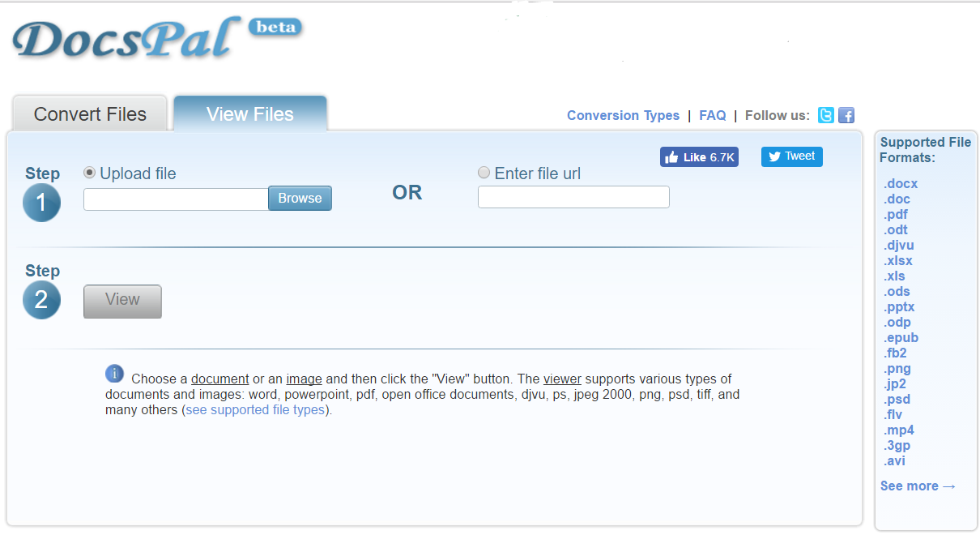Like the page on Facebook
This screenshot has height=535, width=980.
coord(699,157)
